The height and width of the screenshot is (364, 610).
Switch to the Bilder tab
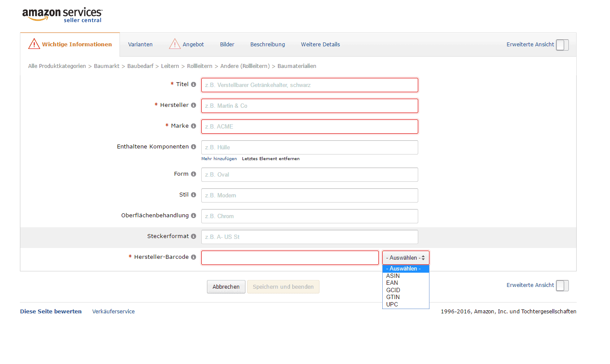tap(227, 45)
